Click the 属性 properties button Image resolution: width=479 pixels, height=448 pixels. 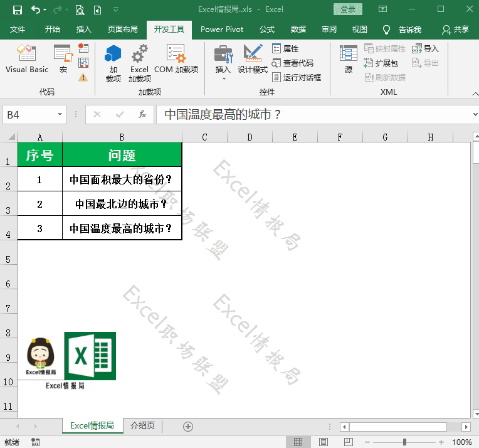tap(285, 48)
